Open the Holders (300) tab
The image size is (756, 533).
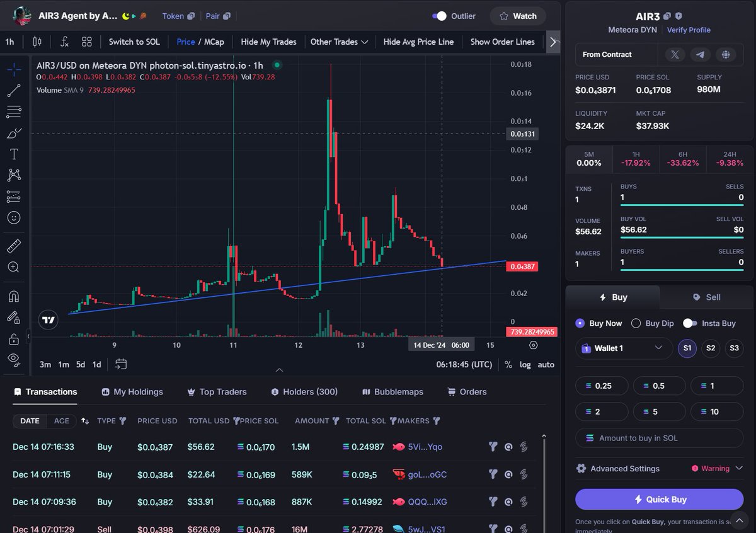(304, 392)
